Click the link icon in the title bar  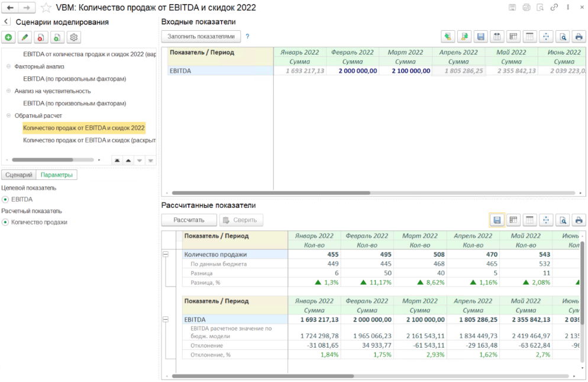pos(554,7)
